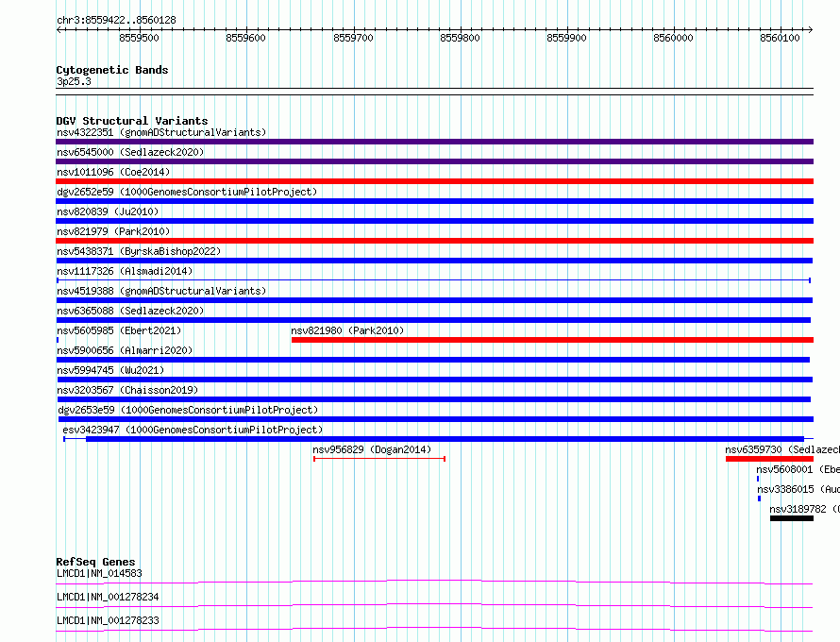Select the nsv6359730 red variant bar
This screenshot has width=840, height=642.
(x=769, y=459)
